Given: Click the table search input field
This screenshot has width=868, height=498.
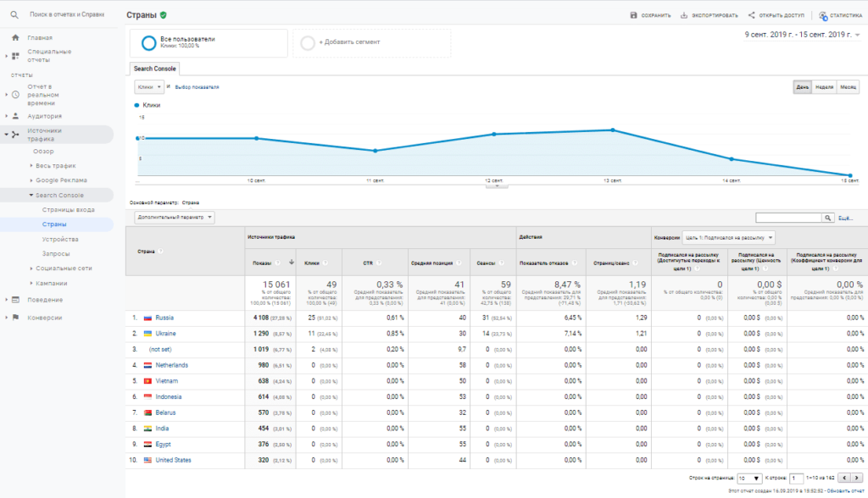Looking at the screenshot, I should (x=788, y=218).
